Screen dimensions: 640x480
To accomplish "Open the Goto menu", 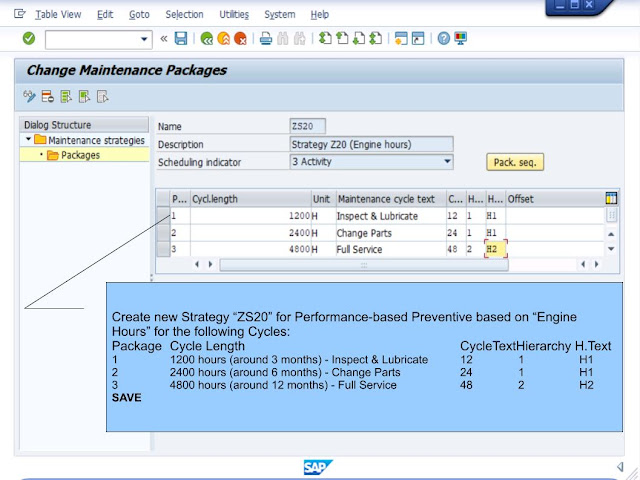I will (139, 15).
